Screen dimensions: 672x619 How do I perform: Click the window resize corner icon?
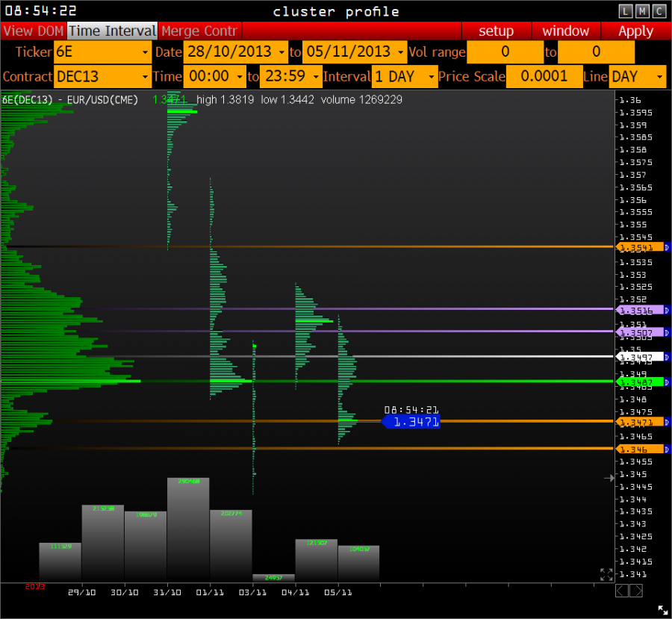click(662, 610)
